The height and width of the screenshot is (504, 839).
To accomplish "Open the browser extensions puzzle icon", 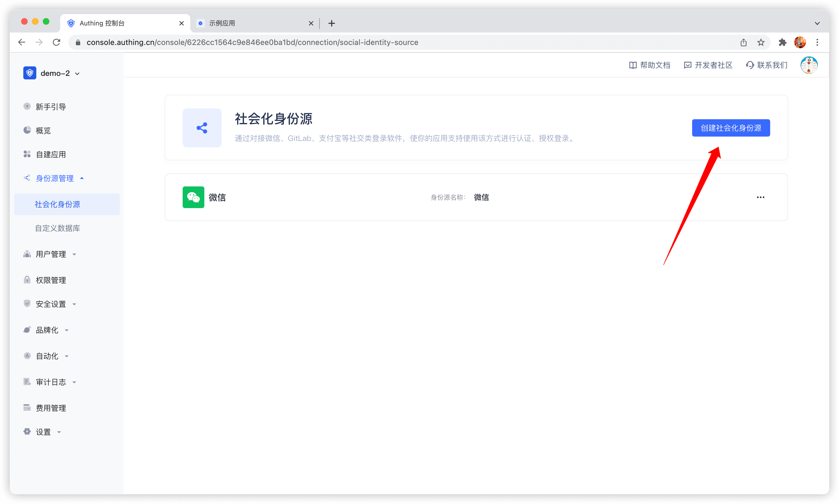I will 782,42.
